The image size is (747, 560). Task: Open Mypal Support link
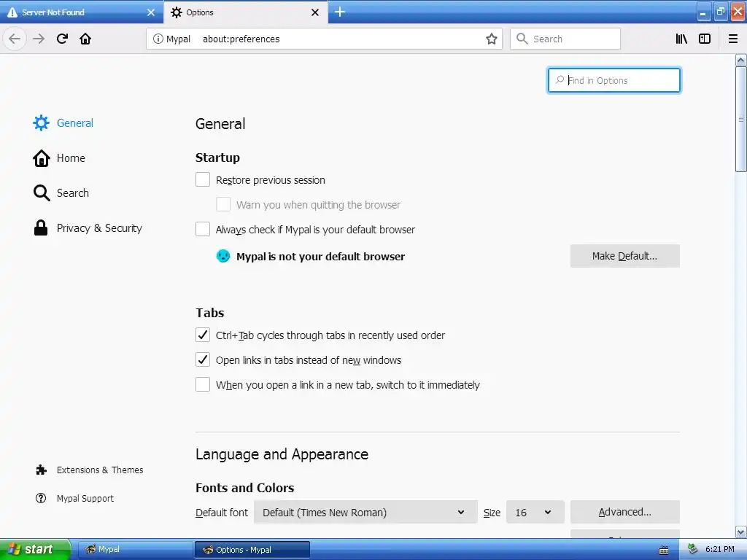coord(75,498)
